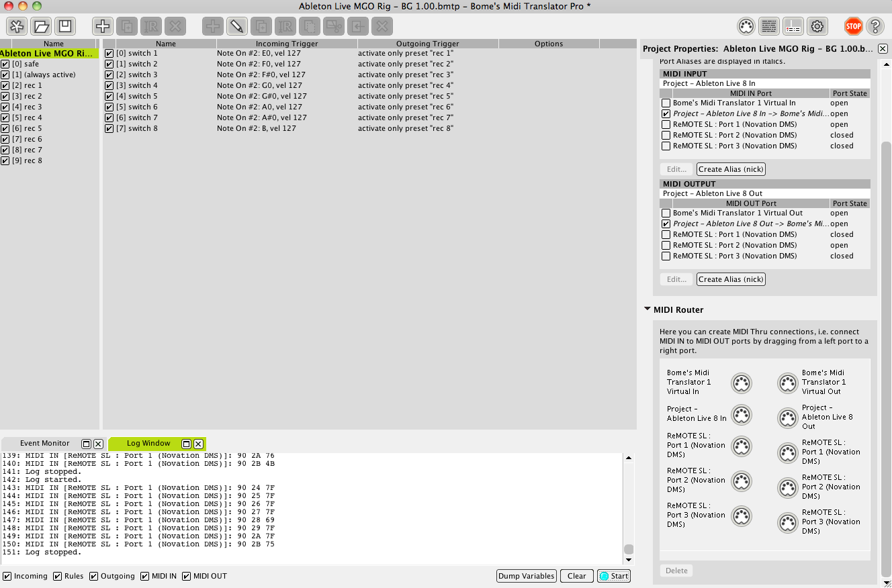Click 'activate only preset "rec 3"' outgoing cell
This screenshot has height=588, width=892.
pos(406,75)
